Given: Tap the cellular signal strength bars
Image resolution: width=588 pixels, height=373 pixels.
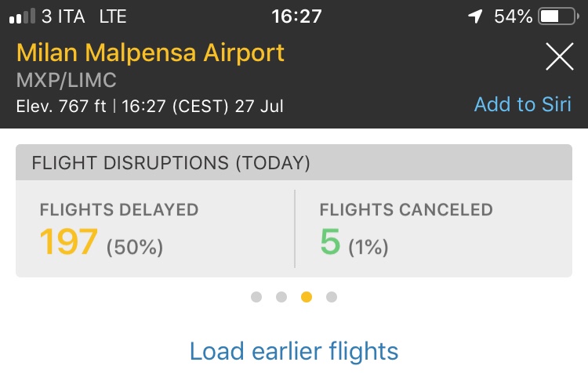Looking at the screenshot, I should (22, 16).
